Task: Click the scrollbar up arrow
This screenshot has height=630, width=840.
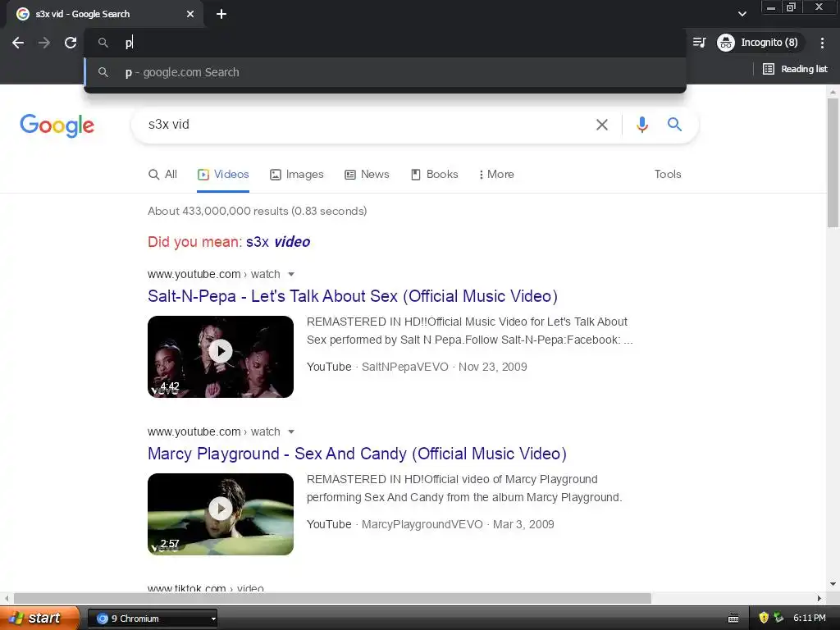Action: click(x=833, y=92)
